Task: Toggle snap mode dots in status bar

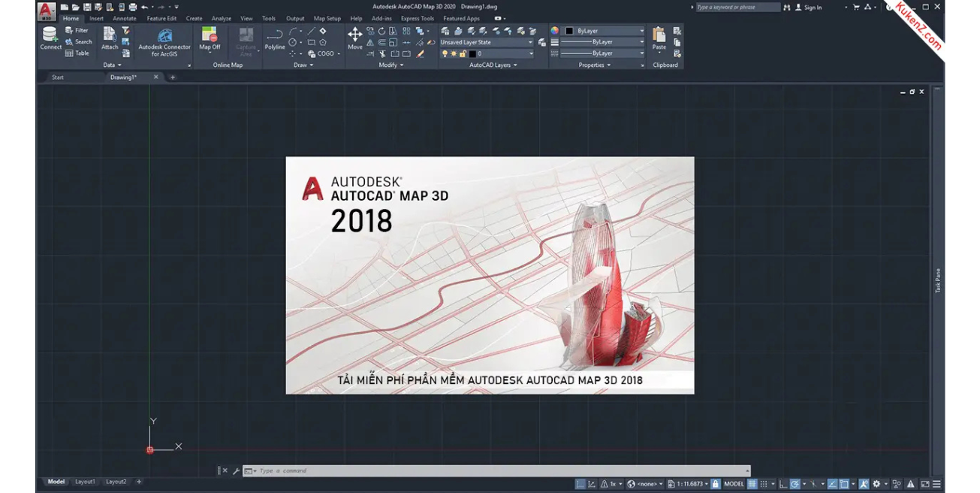Action: pos(764,484)
